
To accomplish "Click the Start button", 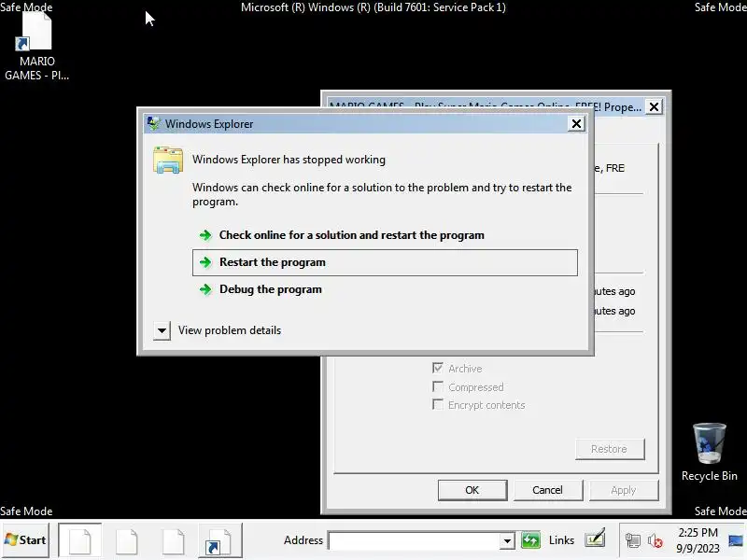I will (x=25, y=540).
